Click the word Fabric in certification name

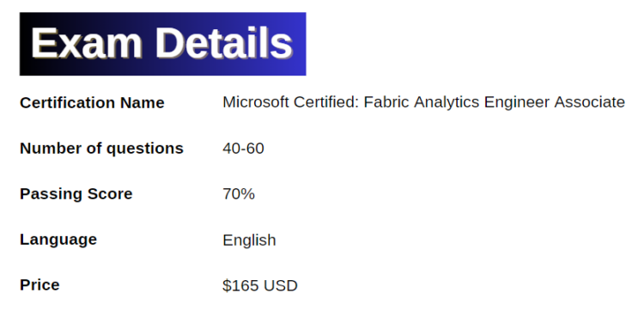(386, 102)
